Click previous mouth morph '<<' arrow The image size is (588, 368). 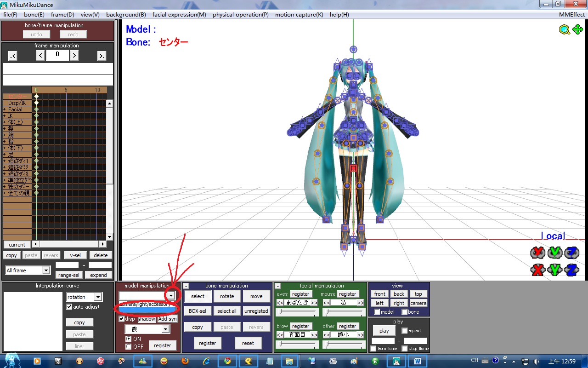(x=327, y=303)
